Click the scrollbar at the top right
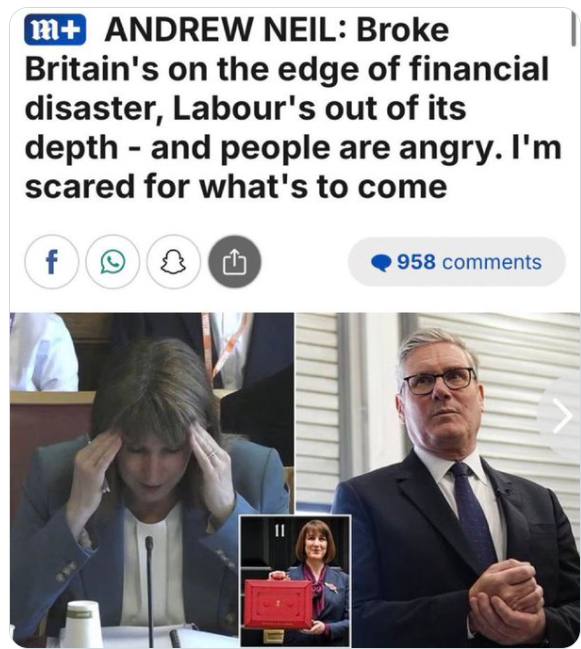This screenshot has width=581, height=649. point(573,29)
